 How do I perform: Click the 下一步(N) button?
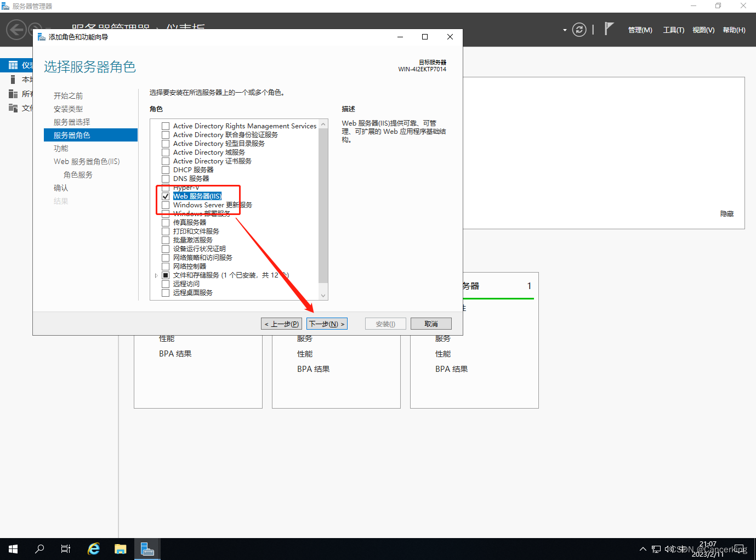coord(327,324)
